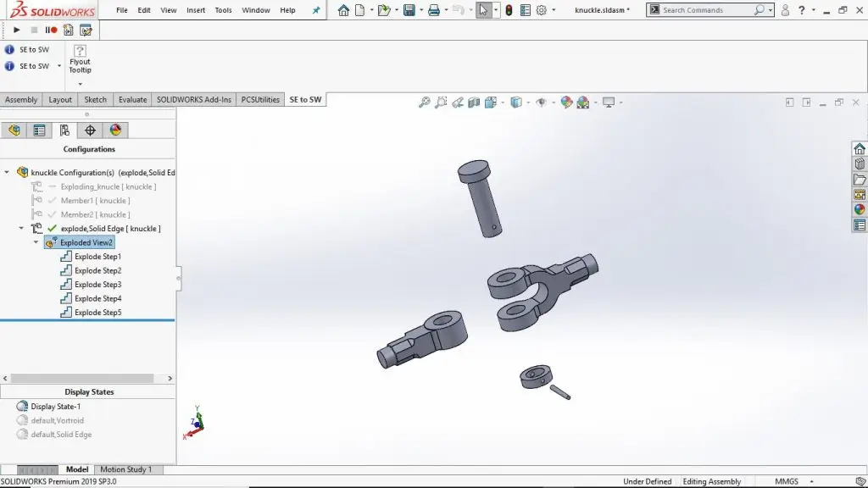Collapse the Exploded View2 tree node
868x488 pixels.
[35, 242]
